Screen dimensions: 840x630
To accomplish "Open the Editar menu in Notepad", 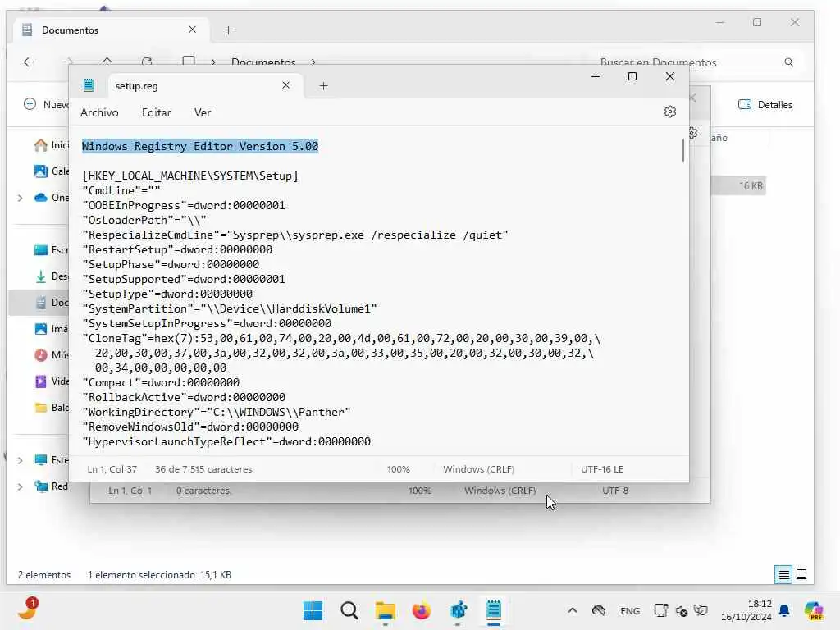I will click(x=156, y=112).
